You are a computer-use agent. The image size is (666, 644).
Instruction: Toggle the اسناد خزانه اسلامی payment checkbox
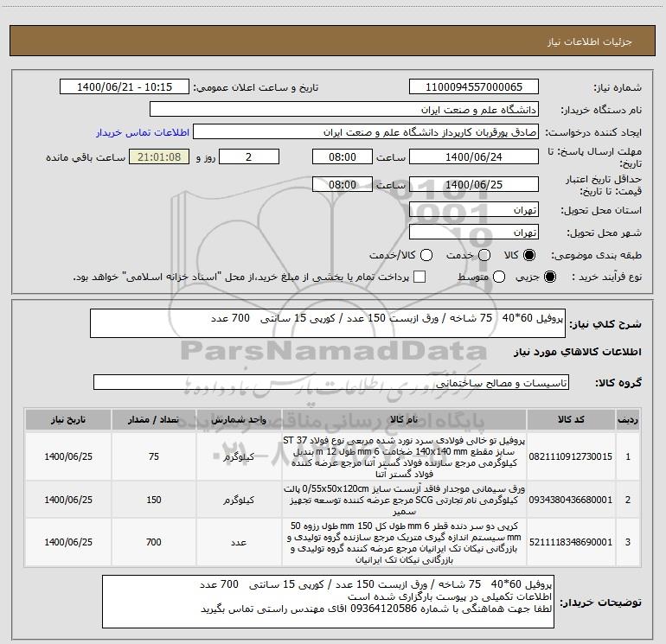coord(419,277)
